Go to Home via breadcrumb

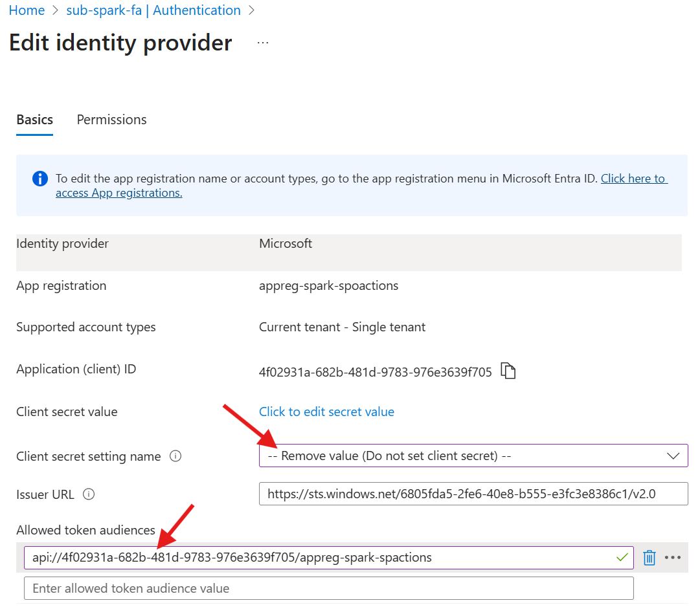click(x=27, y=10)
